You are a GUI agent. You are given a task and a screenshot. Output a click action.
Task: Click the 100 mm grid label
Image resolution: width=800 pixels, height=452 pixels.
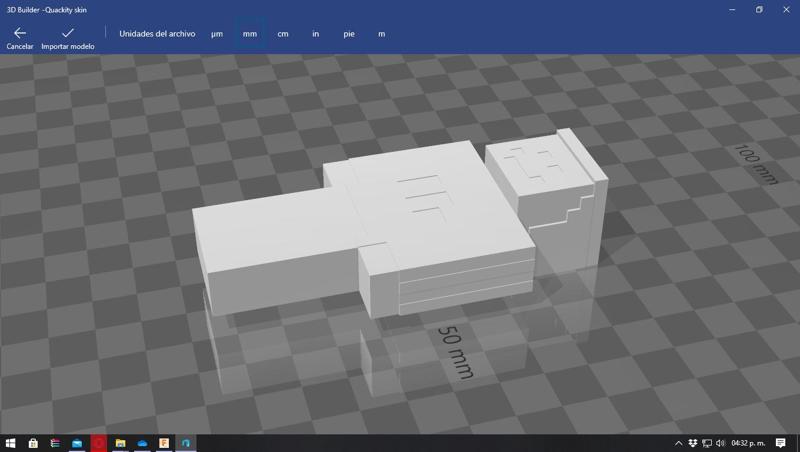(756, 164)
